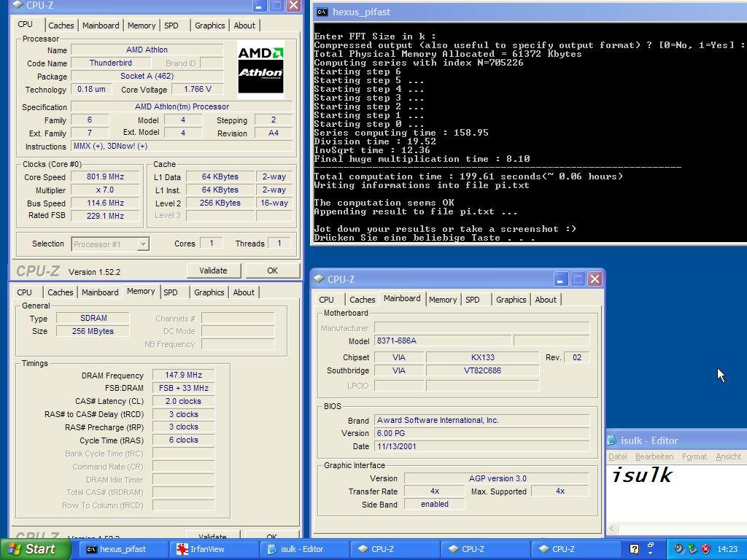The width and height of the screenshot is (747, 560).
Task: Click chipset value KX133
Action: click(483, 357)
